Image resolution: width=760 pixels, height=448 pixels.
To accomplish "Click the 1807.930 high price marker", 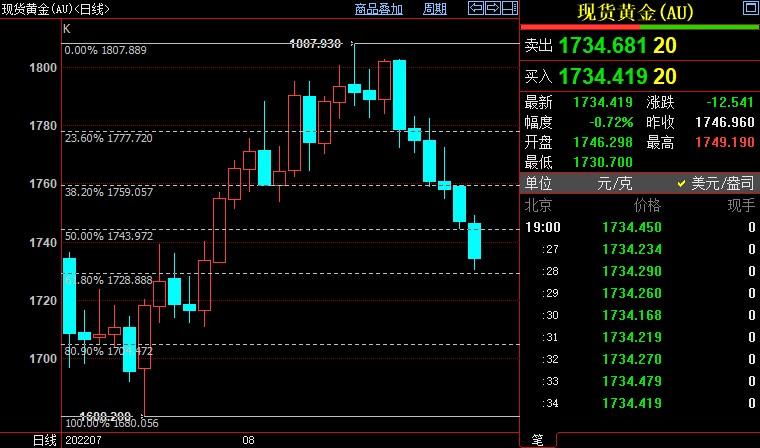I will click(315, 44).
